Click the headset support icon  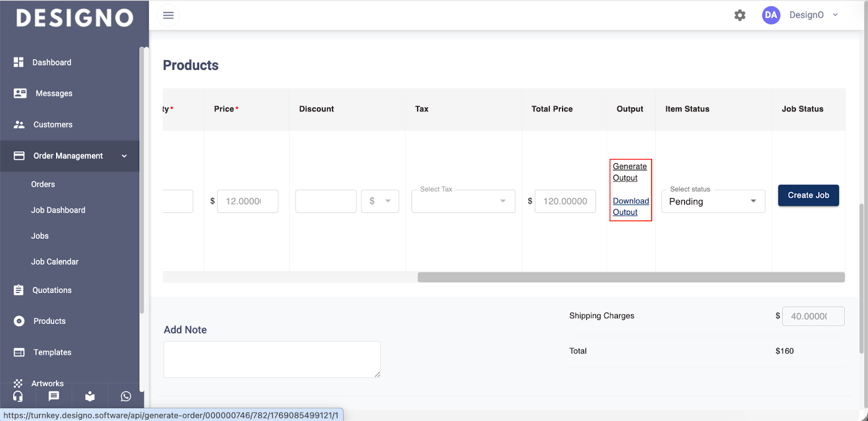[x=18, y=397]
